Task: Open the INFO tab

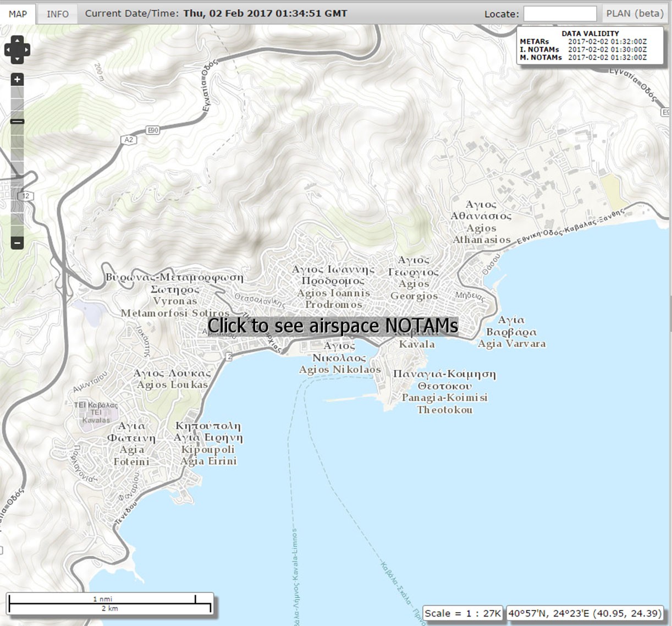Action: pyautogui.click(x=58, y=14)
